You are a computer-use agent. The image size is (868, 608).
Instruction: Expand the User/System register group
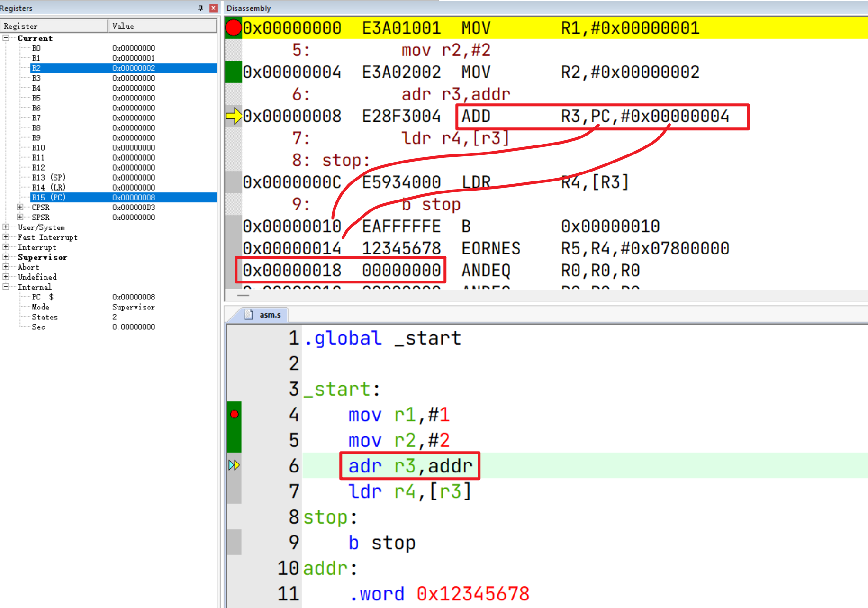click(6, 227)
